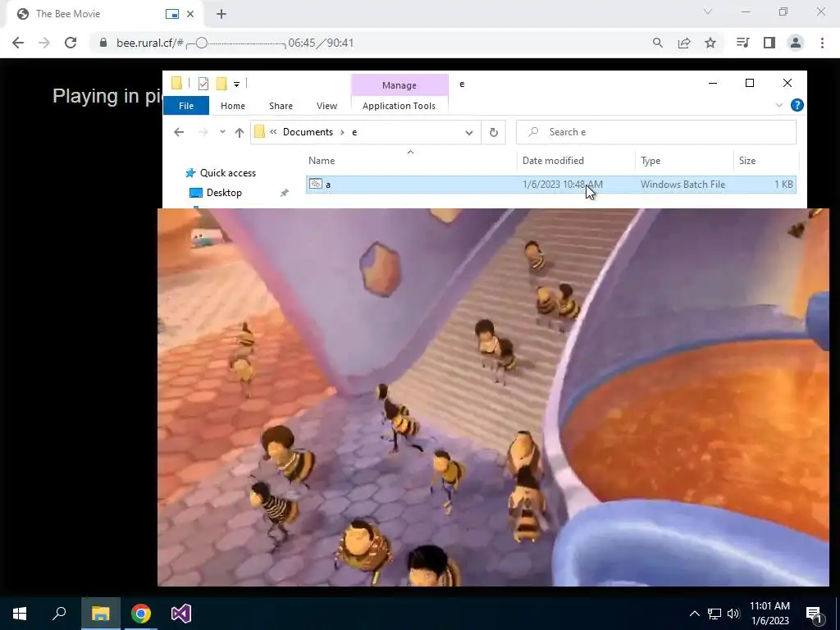Sort by Name column header
This screenshot has width=840, height=630.
click(x=410, y=160)
